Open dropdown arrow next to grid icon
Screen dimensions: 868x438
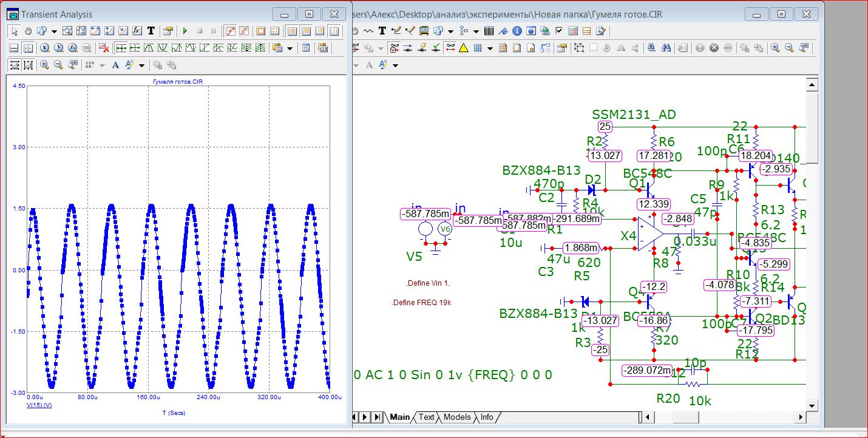(490, 48)
